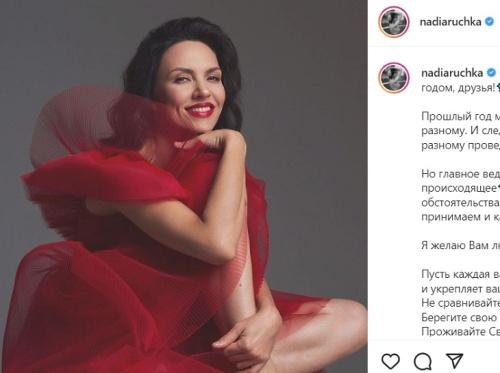Select caption line starting "Прошлый год"
This screenshot has width=500, height=373.
pos(461,116)
